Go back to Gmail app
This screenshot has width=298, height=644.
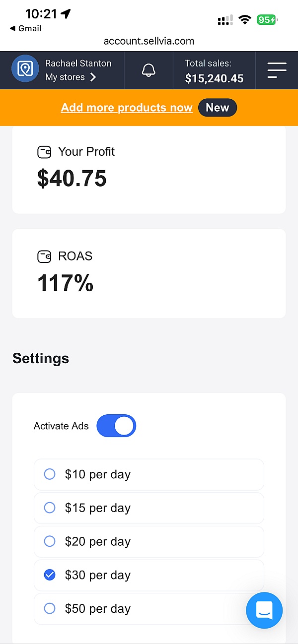point(25,29)
